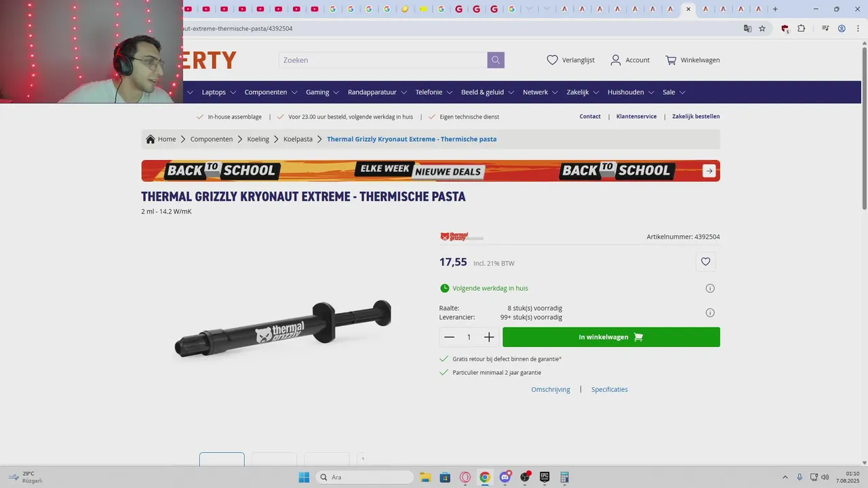
Task: Click the search magnifier button
Action: point(496,60)
